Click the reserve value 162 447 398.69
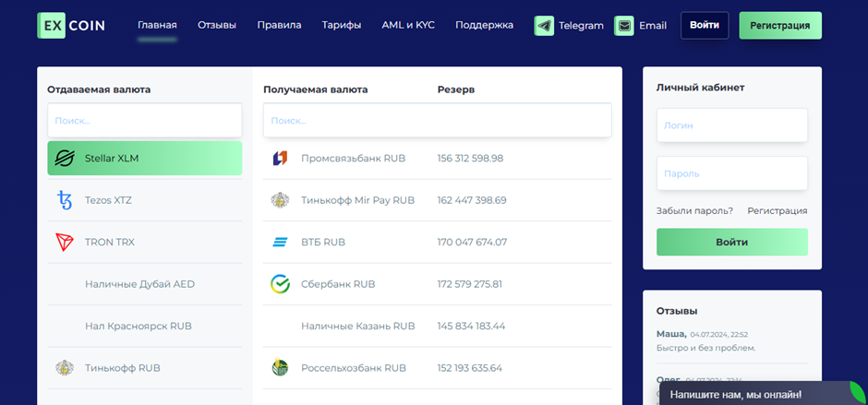 pos(472,200)
